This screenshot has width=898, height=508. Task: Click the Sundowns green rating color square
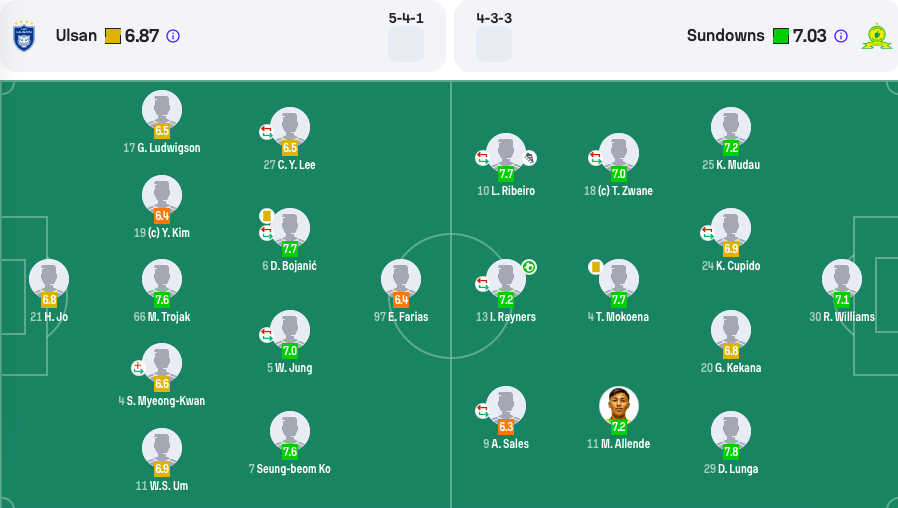pos(781,36)
